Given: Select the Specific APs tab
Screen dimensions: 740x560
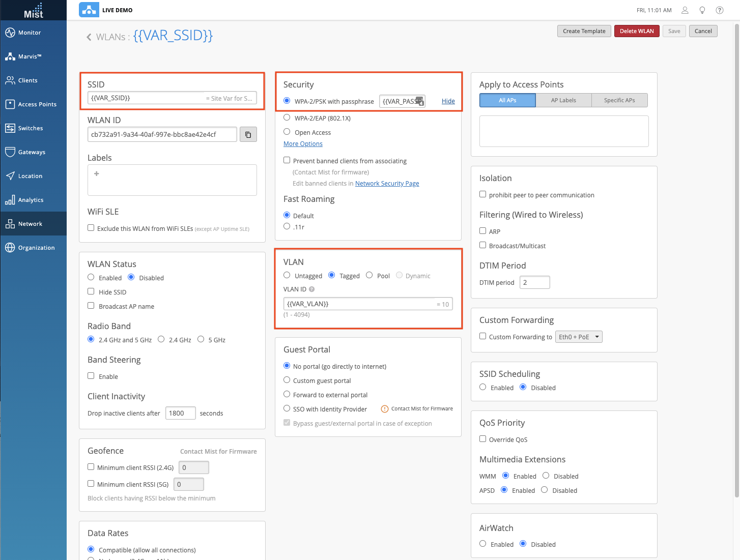Looking at the screenshot, I should (x=619, y=100).
